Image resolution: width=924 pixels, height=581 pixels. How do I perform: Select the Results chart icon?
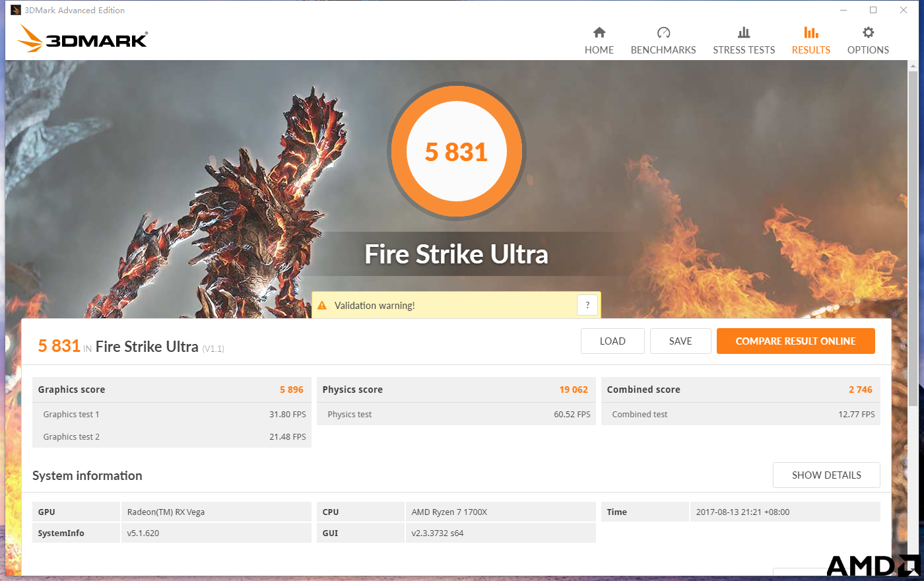[x=811, y=32]
